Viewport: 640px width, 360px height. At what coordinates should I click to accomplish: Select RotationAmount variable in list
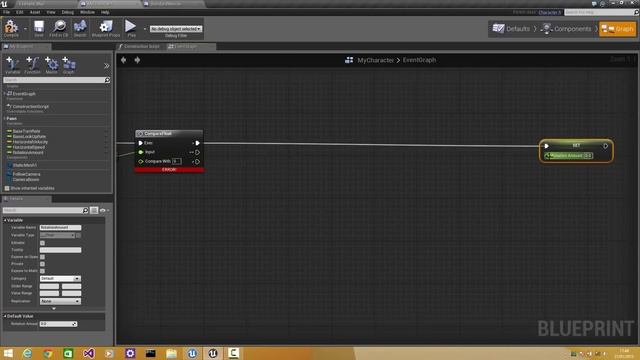click(28, 152)
